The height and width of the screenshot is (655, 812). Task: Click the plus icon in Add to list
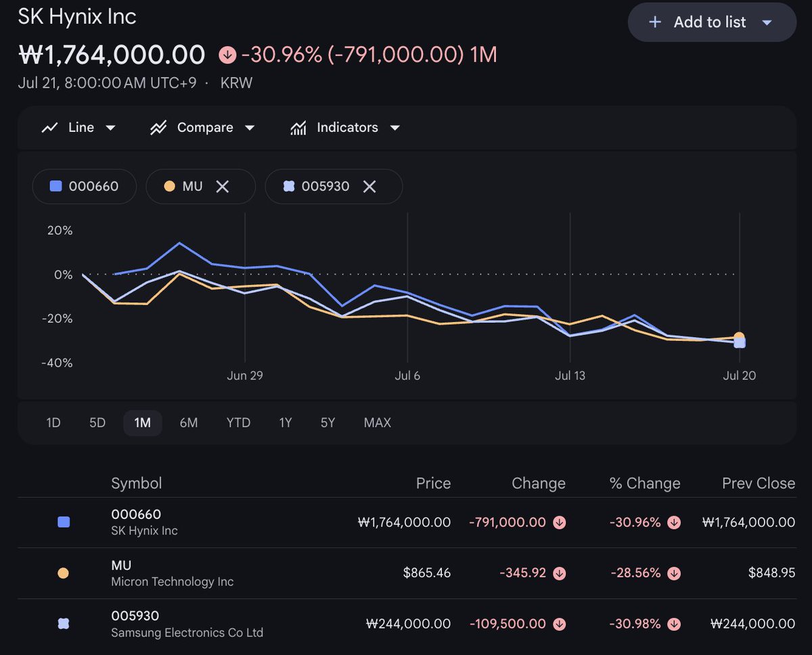pos(654,22)
